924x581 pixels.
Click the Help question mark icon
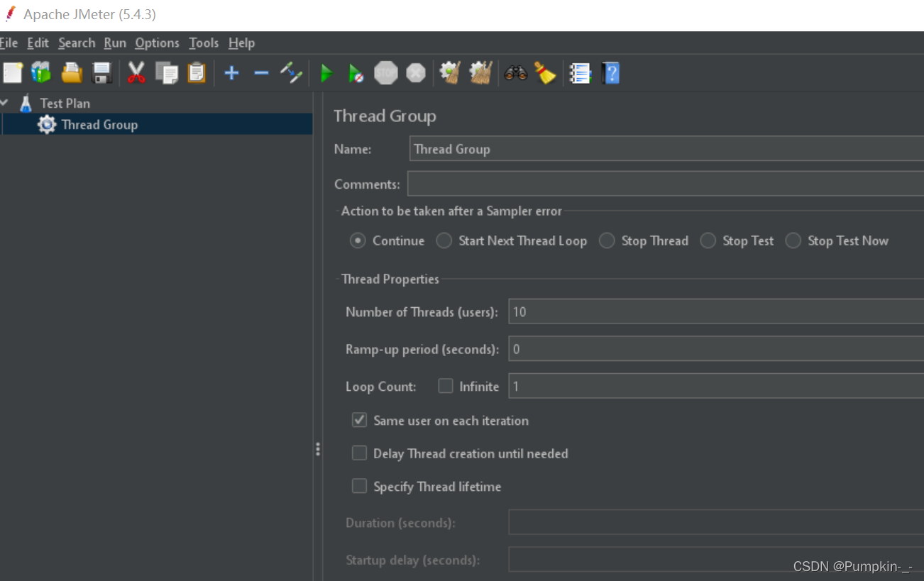(x=610, y=72)
